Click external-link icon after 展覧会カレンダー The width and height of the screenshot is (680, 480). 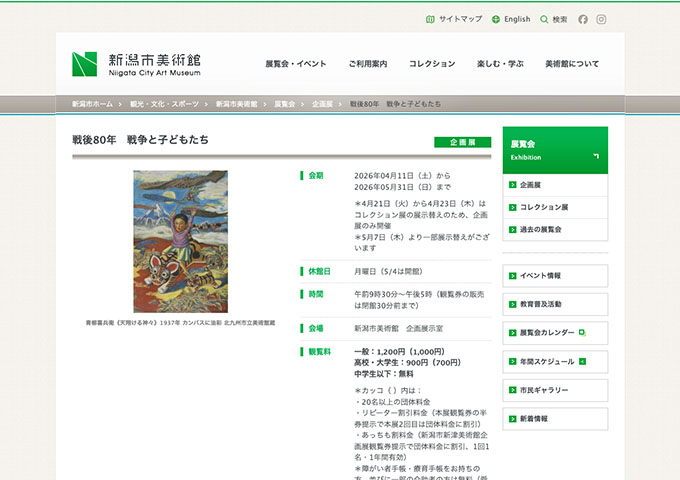582,333
